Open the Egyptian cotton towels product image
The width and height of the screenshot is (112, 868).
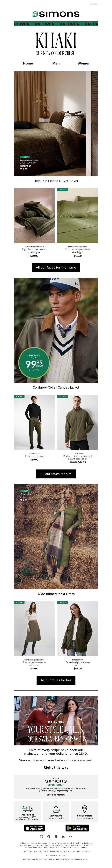(x=34, y=216)
